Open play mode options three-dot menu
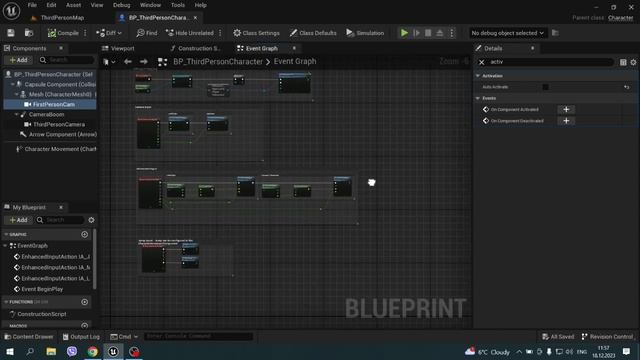This screenshot has width=640, height=360. [451, 33]
